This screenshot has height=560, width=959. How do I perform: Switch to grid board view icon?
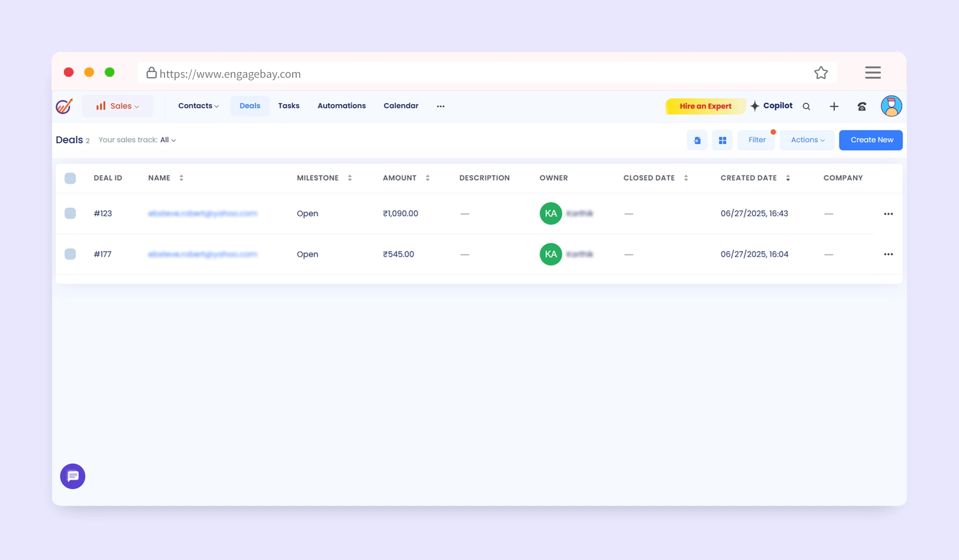tap(722, 140)
